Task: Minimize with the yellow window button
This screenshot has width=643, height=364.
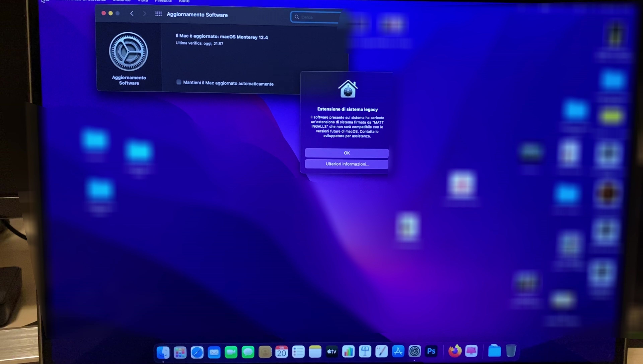Action: (111, 13)
